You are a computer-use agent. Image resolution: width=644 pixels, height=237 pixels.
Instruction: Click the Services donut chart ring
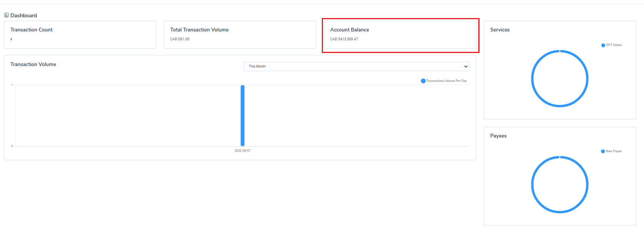point(532,79)
